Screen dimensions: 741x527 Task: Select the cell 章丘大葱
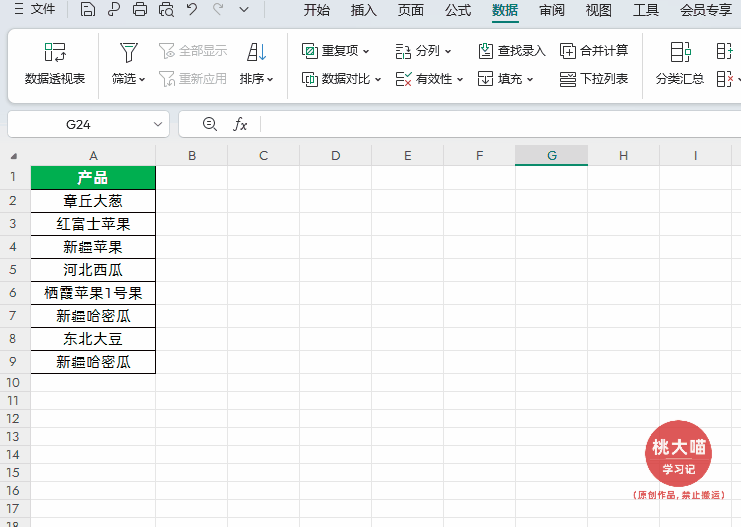click(93, 201)
